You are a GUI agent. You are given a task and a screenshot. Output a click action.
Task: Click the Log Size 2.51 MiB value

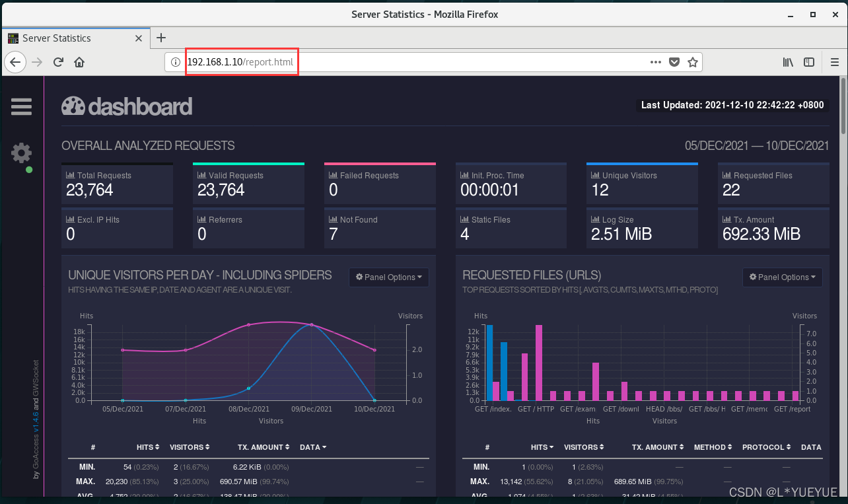621,234
